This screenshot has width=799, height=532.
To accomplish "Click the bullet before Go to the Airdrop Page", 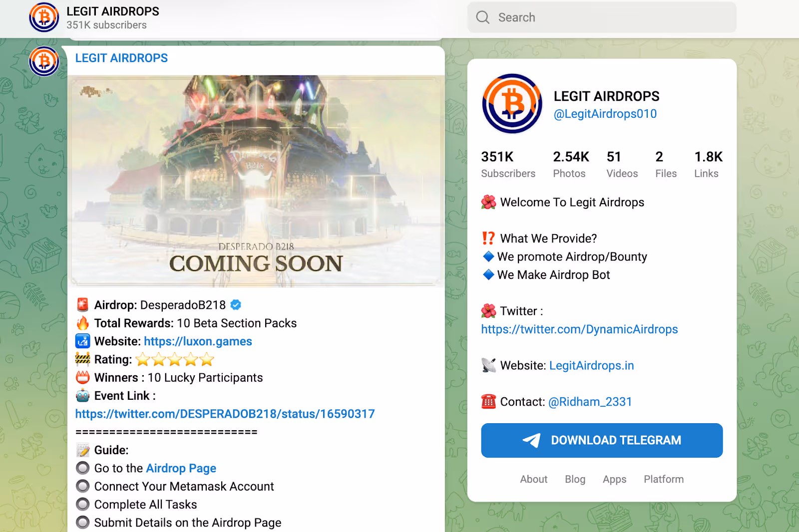I will [x=83, y=468].
